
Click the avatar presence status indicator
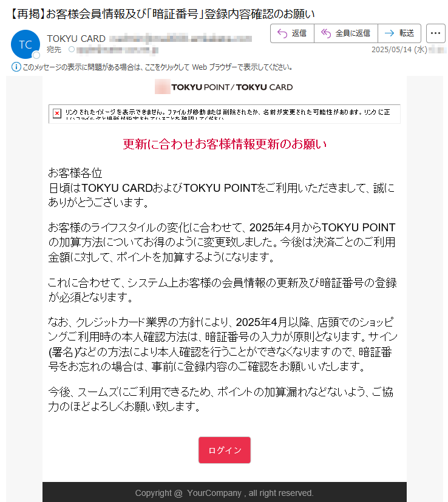click(x=36, y=55)
